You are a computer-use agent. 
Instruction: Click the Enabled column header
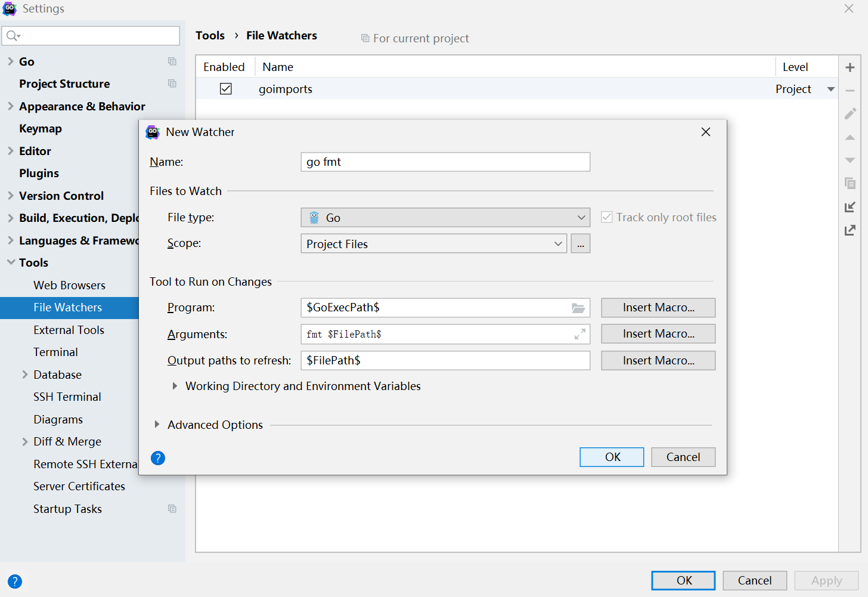tap(225, 67)
